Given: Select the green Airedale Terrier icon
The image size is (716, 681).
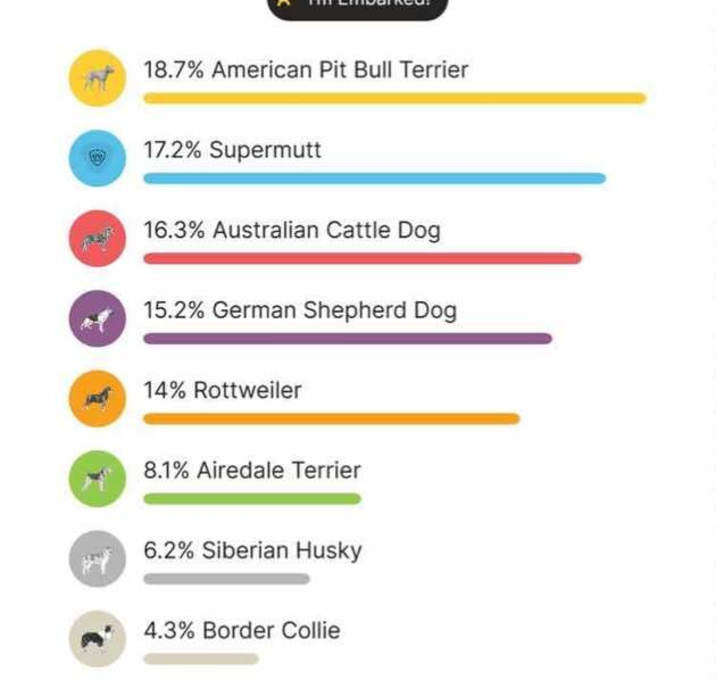Looking at the screenshot, I should pos(97,479).
